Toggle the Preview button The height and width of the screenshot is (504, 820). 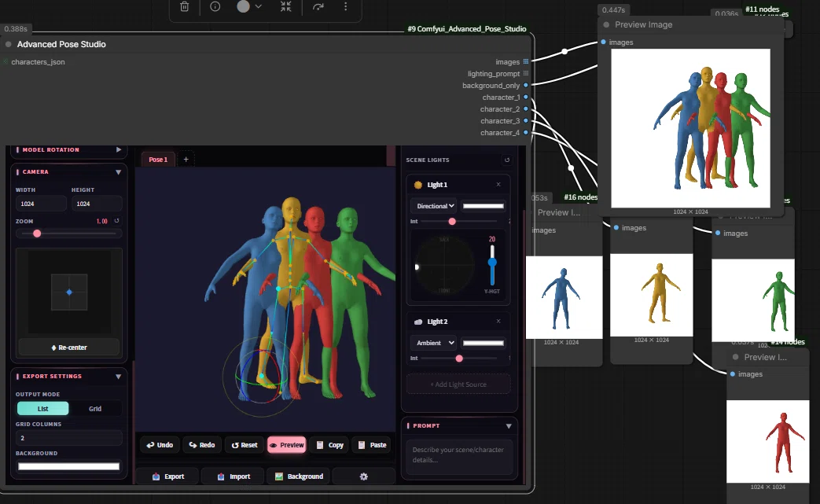click(287, 445)
